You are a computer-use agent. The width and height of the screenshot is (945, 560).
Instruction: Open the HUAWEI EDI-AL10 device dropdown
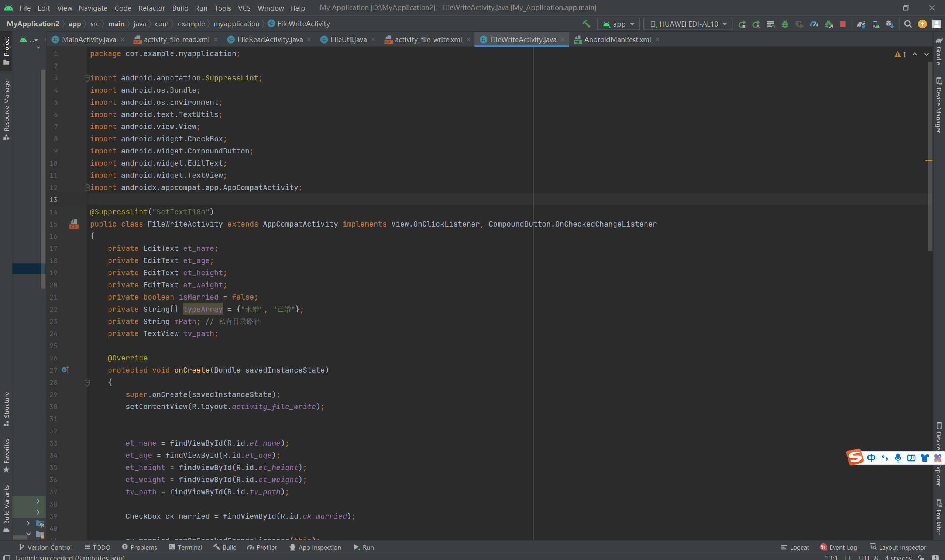click(688, 24)
